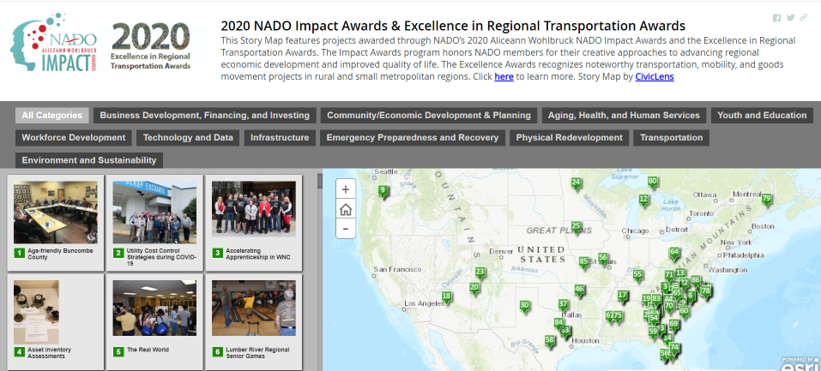The image size is (821, 371).
Task: Click map marker 18 near Los Angeles
Action: point(447,297)
